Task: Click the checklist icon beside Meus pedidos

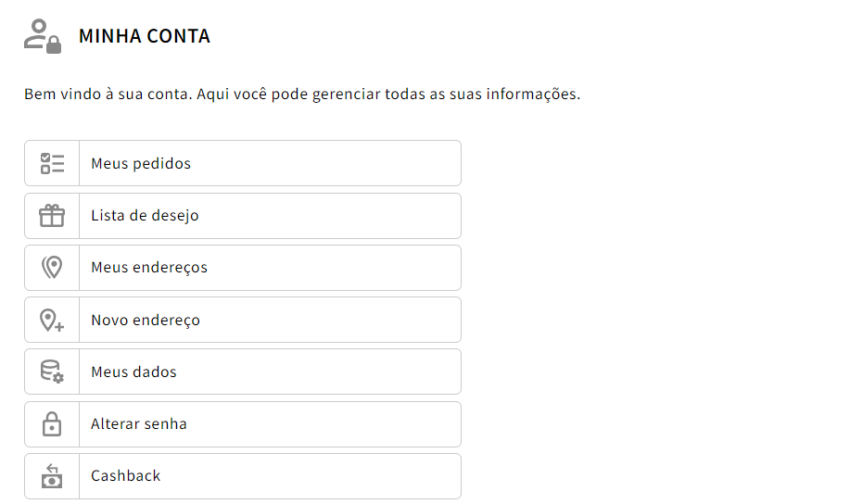Action: 52,163
